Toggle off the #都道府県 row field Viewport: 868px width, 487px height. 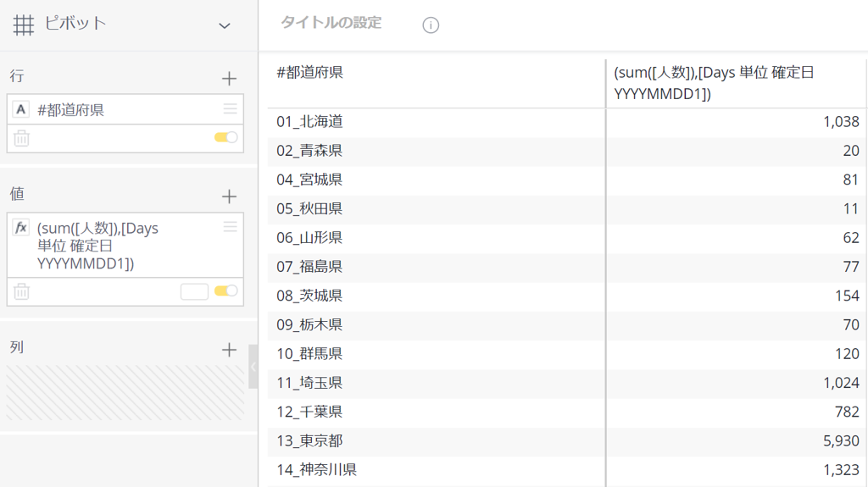pyautogui.click(x=225, y=137)
